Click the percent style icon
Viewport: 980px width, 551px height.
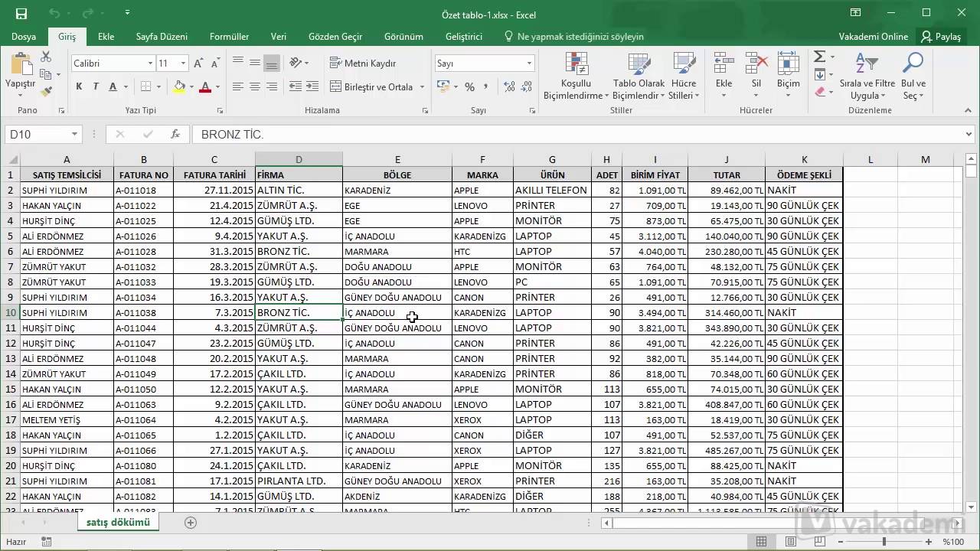469,86
